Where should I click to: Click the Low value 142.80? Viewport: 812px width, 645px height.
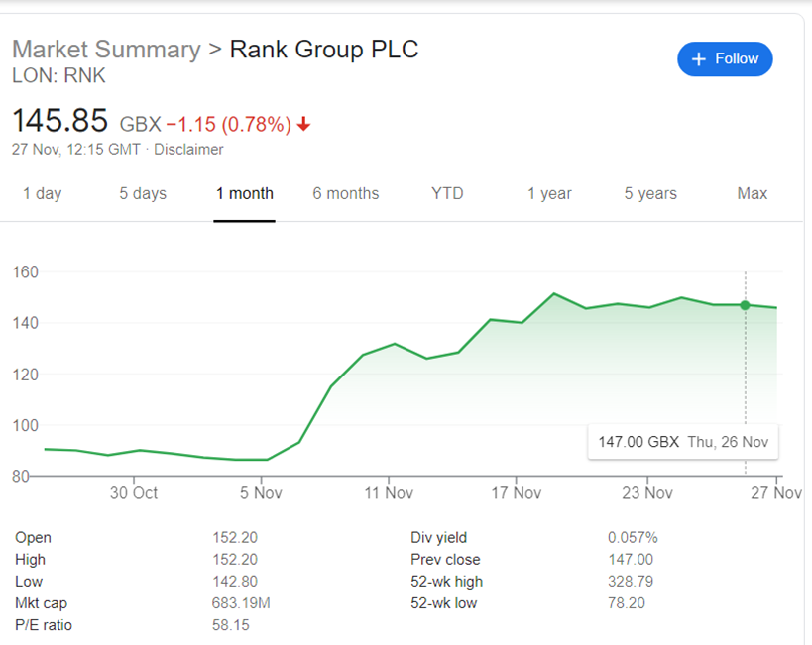pyautogui.click(x=235, y=582)
